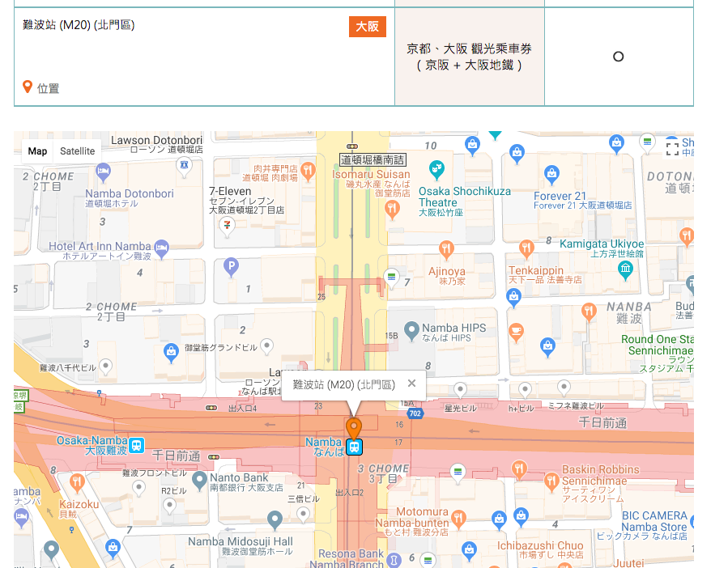The image size is (728, 568).
Task: Select the Map view tab
Action: tap(37, 151)
